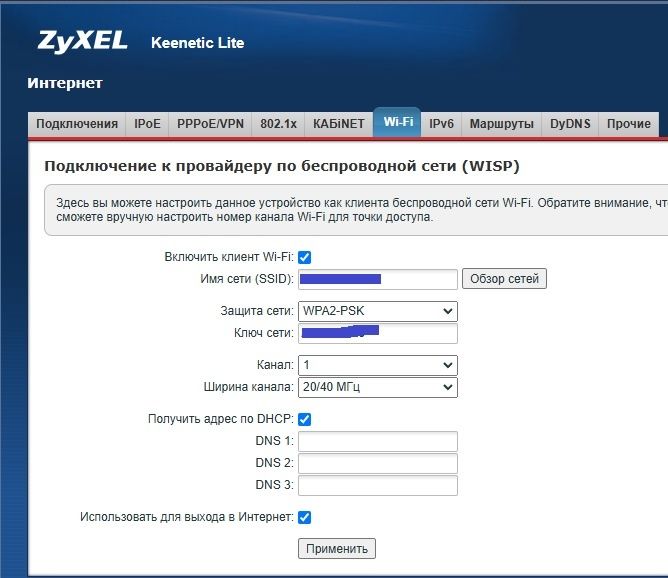The width and height of the screenshot is (668, 578).
Task: Click into the DNS 3 field
Action: (378, 486)
